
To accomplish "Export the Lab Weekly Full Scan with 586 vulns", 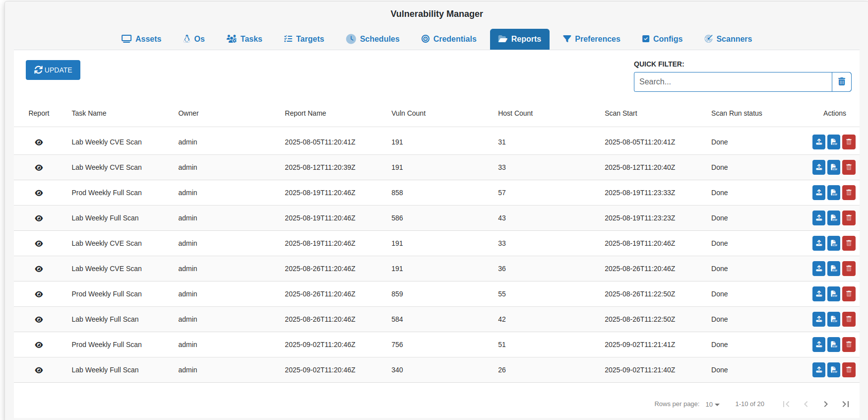I will 818,218.
